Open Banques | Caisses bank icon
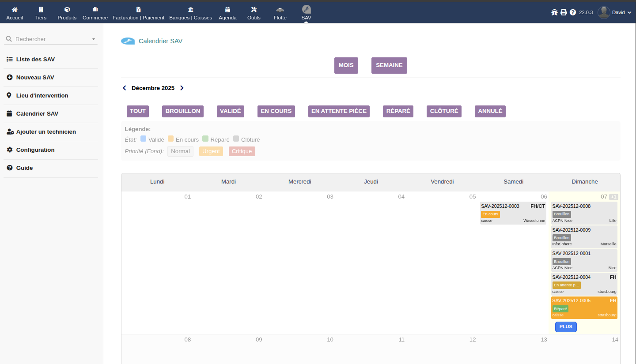Image resolution: width=636 pixels, height=364 pixels. 190,10
